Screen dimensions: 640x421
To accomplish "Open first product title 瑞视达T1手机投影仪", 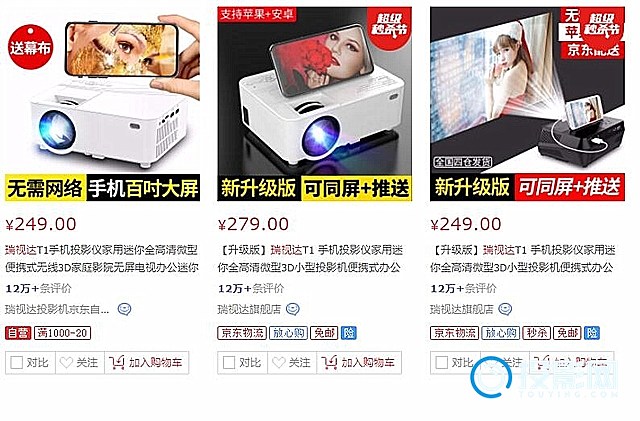I will pos(102,258).
